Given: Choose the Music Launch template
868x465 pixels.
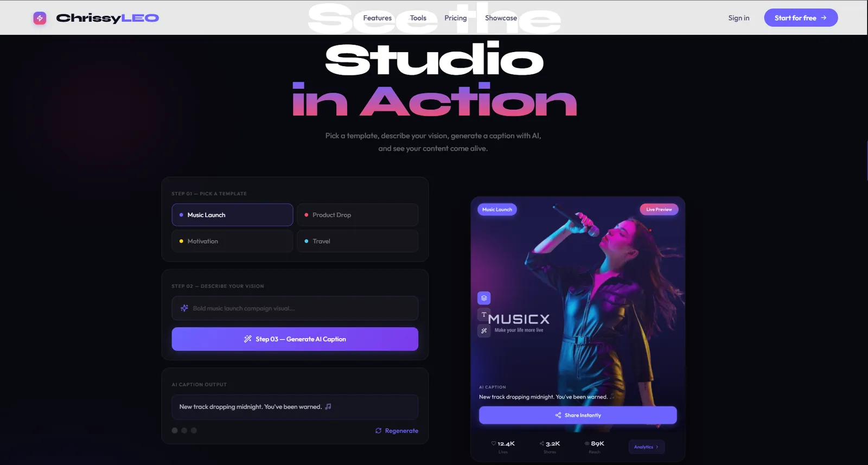Looking at the screenshot, I should tap(232, 215).
